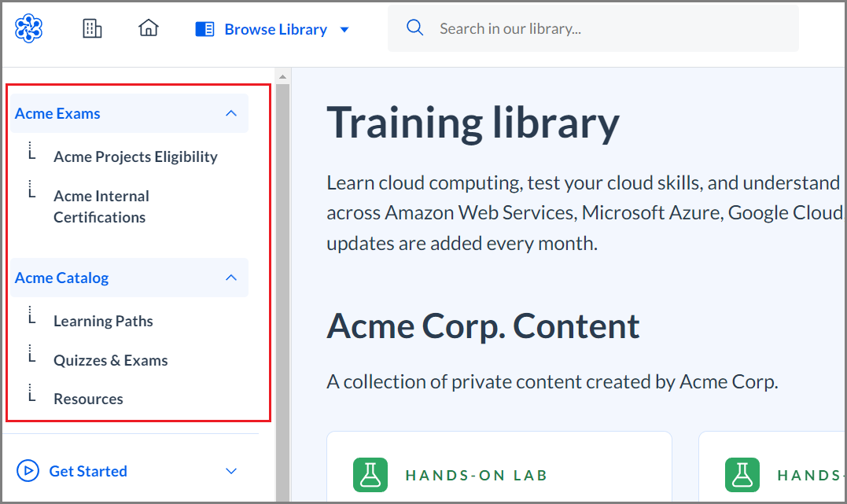Select Quizzes & Exams item
Screen dimensions: 847x504
pyautogui.click(x=110, y=360)
